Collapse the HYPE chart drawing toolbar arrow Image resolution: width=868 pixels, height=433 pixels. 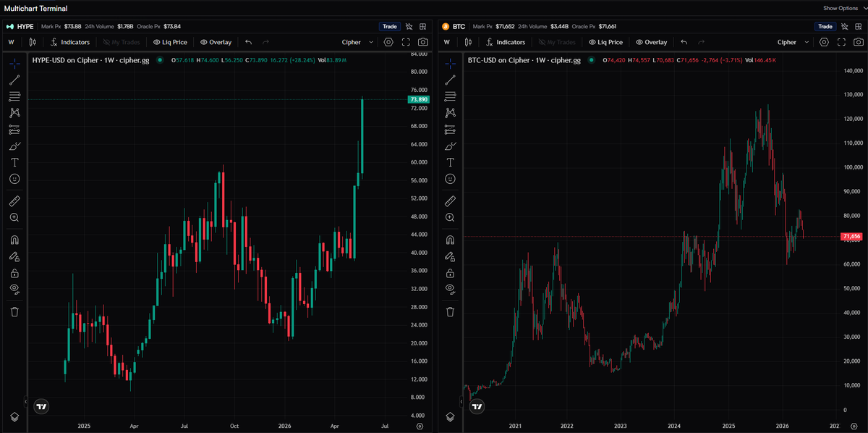pos(26,401)
